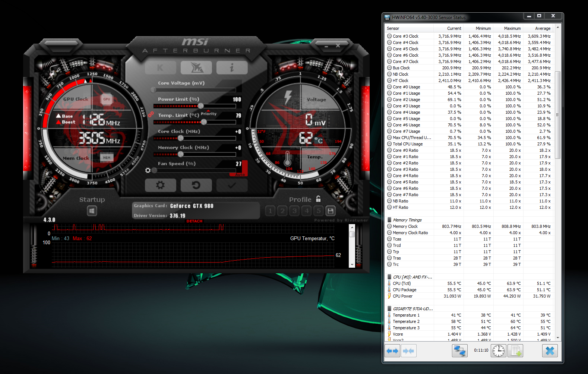Viewport: 588px width, 374px height.
Task: Click the fan speed gear icon
Action: (x=148, y=170)
